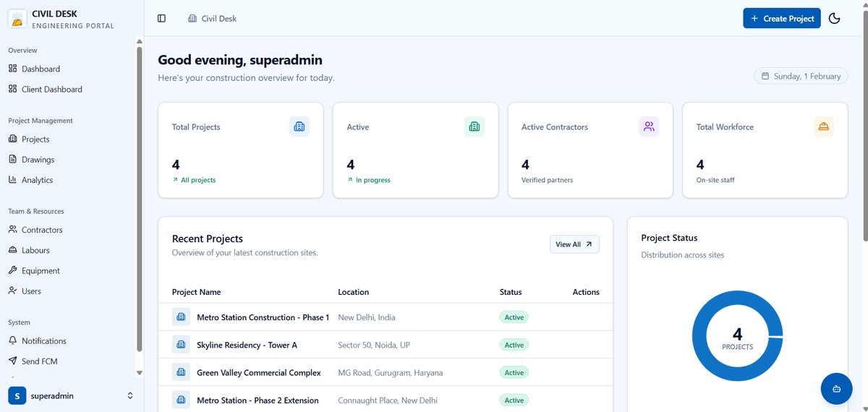Click the Sunday, 1 February date chip
868x412 pixels.
coord(801,76)
